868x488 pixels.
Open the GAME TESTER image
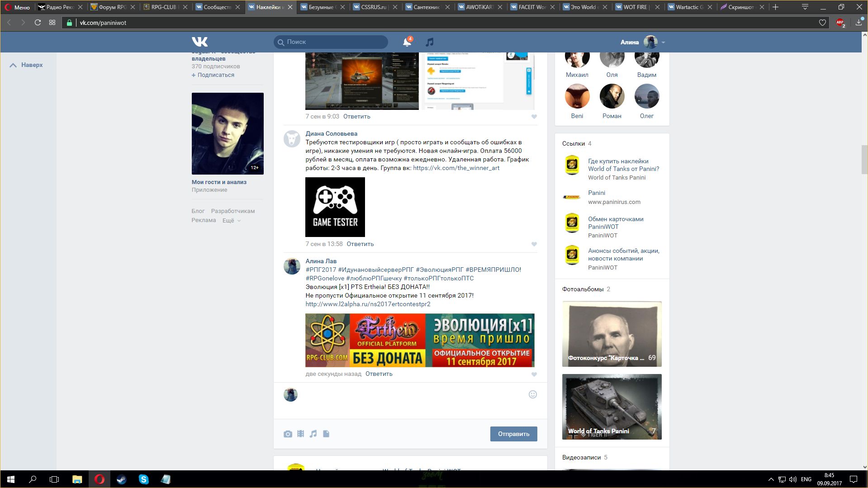tap(335, 207)
